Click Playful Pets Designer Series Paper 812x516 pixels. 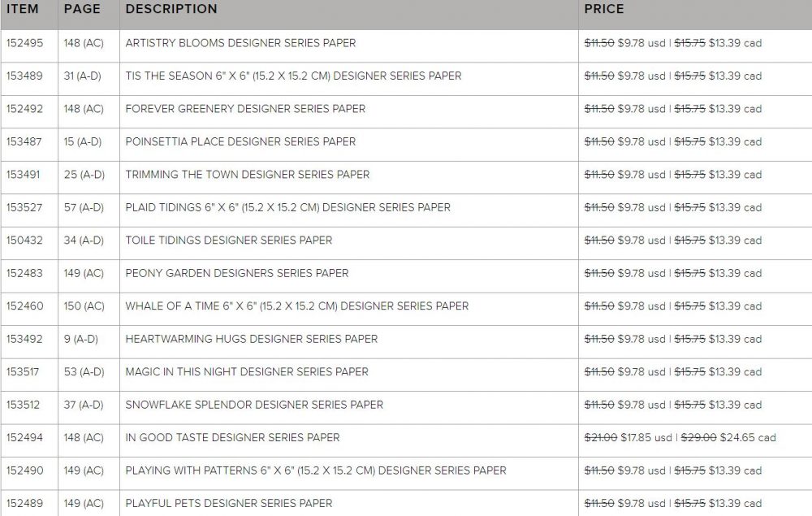click(x=228, y=504)
